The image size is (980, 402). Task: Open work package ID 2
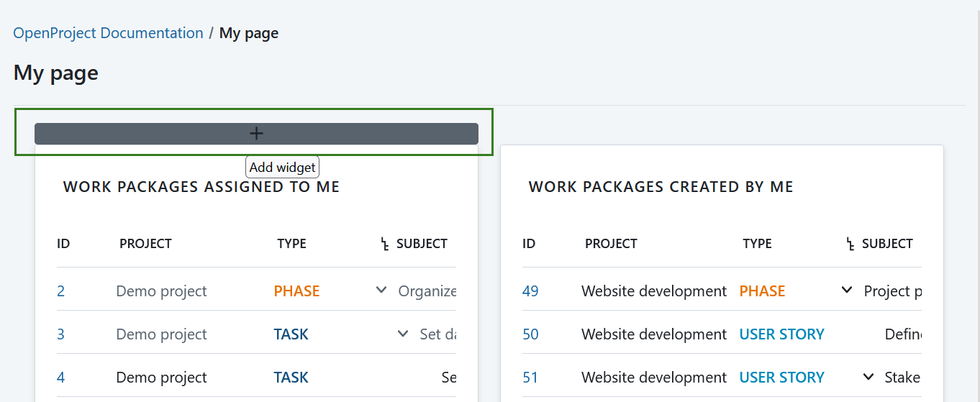tap(60, 291)
